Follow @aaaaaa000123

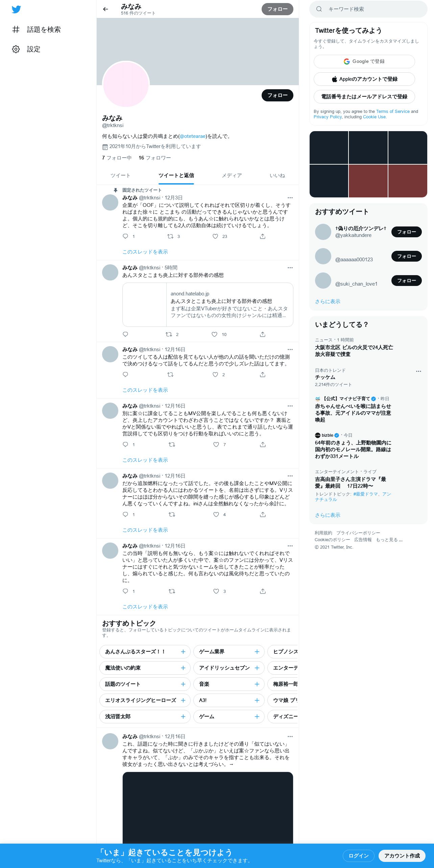(406, 256)
